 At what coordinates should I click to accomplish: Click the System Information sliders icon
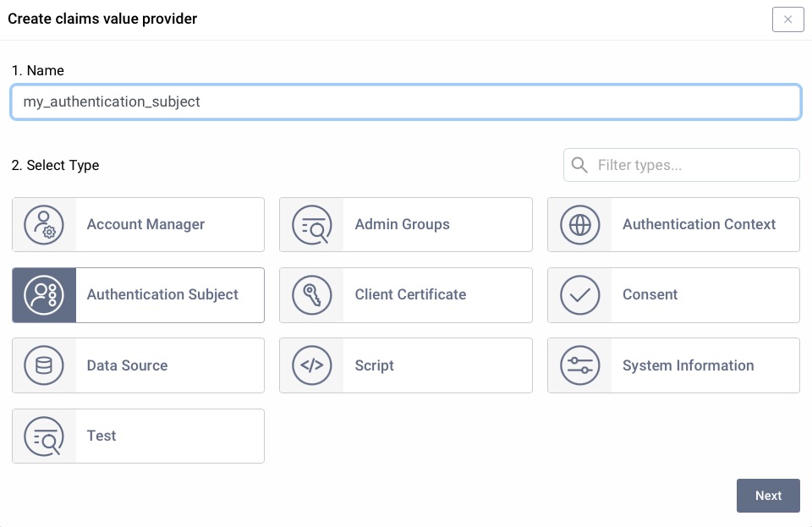pyautogui.click(x=580, y=365)
